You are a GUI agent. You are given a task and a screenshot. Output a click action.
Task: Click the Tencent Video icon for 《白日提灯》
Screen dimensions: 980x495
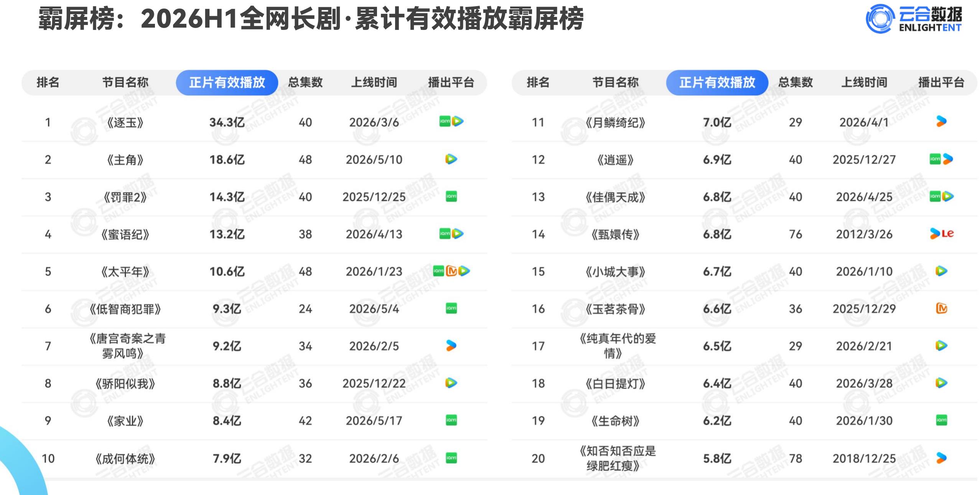pyautogui.click(x=941, y=383)
